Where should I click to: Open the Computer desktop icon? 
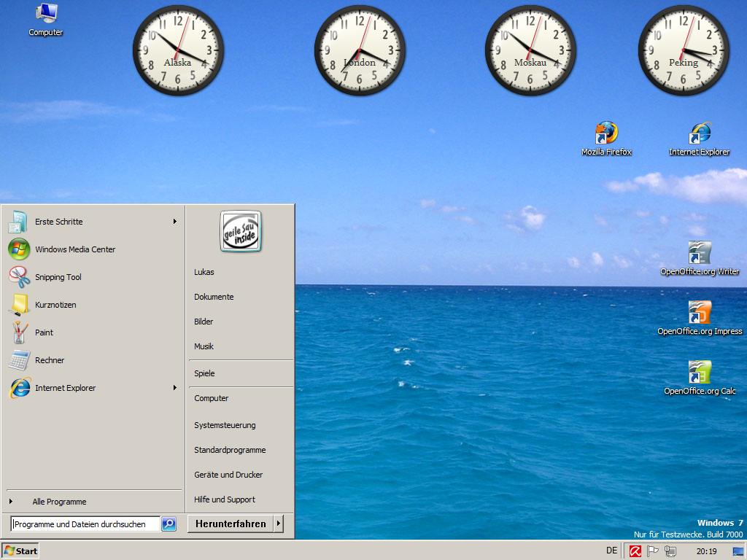click(46, 15)
